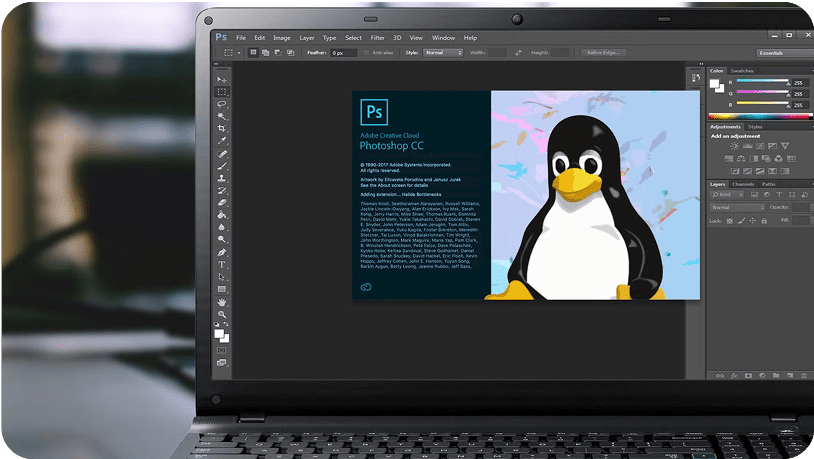Add a Vibrance adjustment
This screenshot has height=459, width=814.
pyautogui.click(x=785, y=146)
